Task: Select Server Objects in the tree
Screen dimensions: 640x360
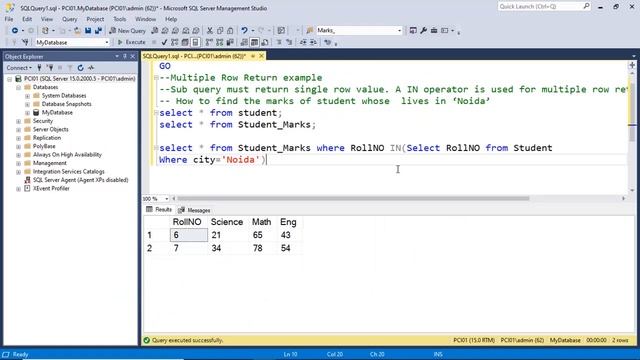Action: 51,129
